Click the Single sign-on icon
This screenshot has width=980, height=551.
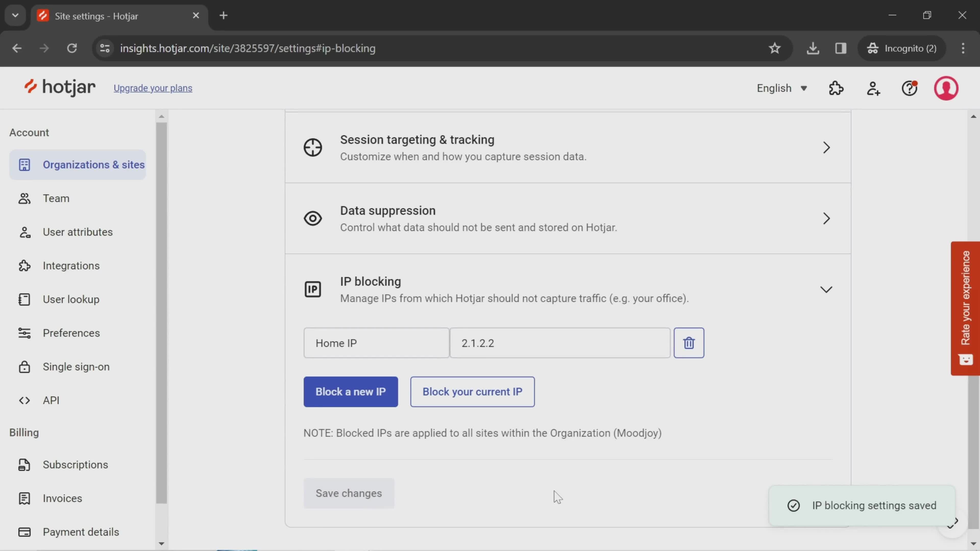coord(23,367)
